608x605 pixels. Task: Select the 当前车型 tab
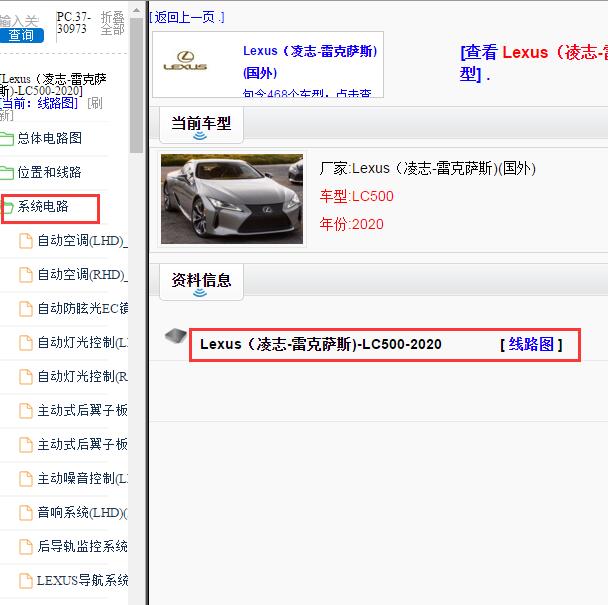click(x=201, y=124)
